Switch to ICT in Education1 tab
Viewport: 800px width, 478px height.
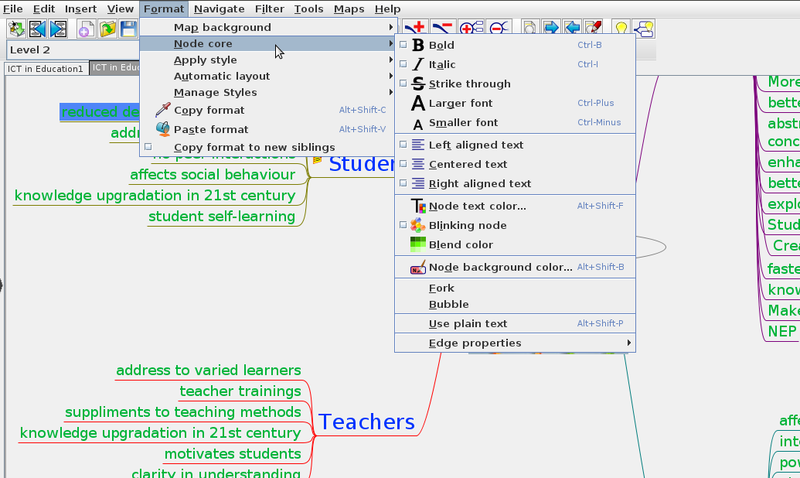tap(45, 68)
